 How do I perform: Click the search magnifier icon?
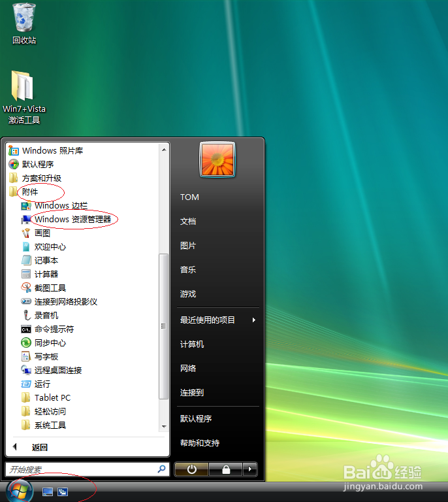161,469
